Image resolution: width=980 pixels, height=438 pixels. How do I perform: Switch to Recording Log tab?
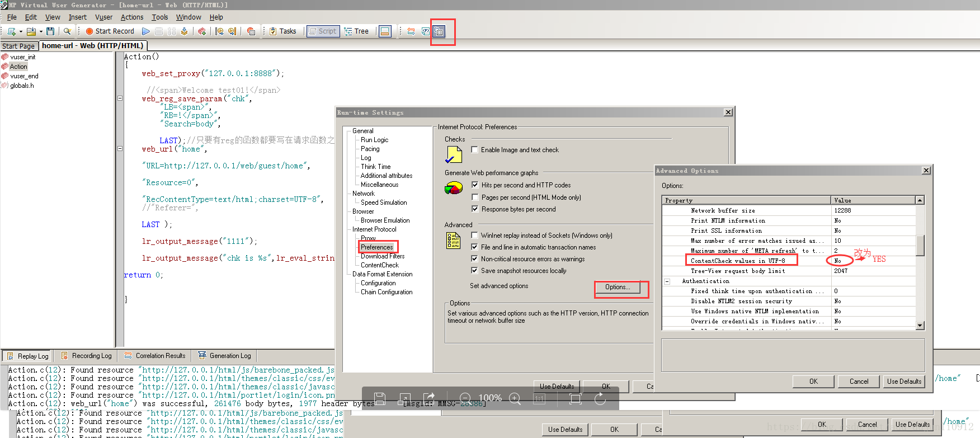[x=87, y=356]
